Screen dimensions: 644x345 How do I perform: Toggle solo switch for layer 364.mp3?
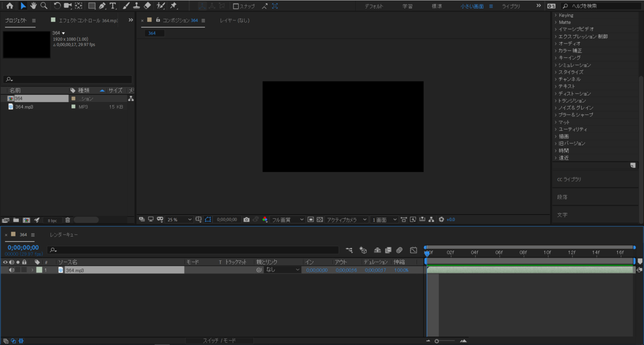coord(18,270)
